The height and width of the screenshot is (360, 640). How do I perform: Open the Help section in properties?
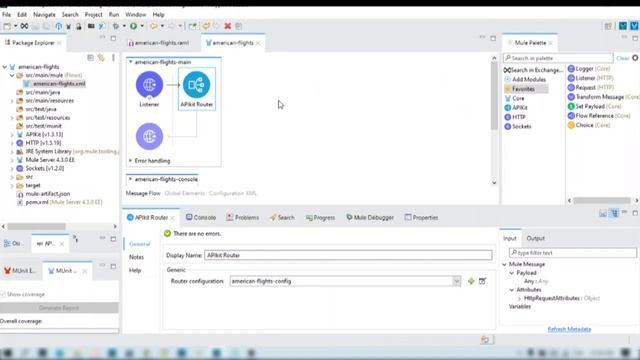pyautogui.click(x=135, y=271)
